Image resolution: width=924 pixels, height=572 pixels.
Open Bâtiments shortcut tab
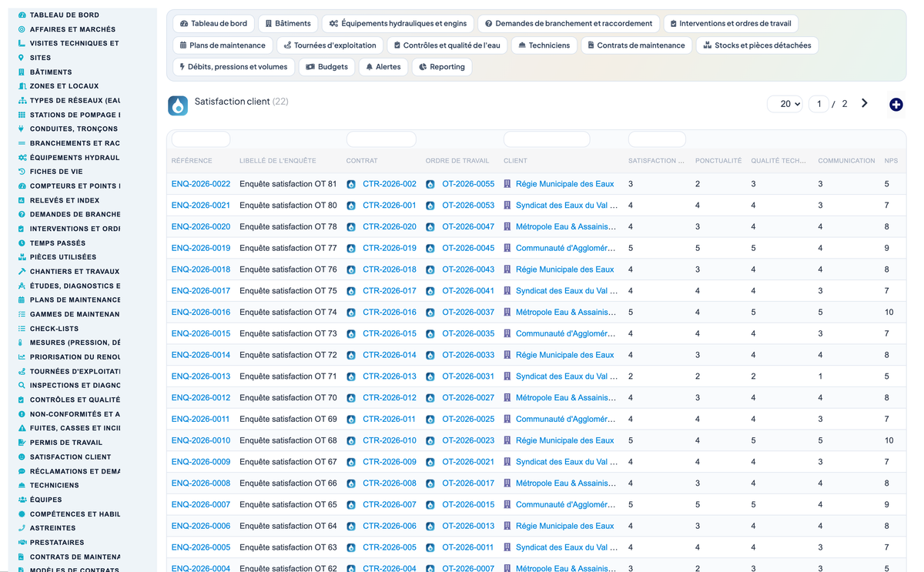tap(288, 24)
